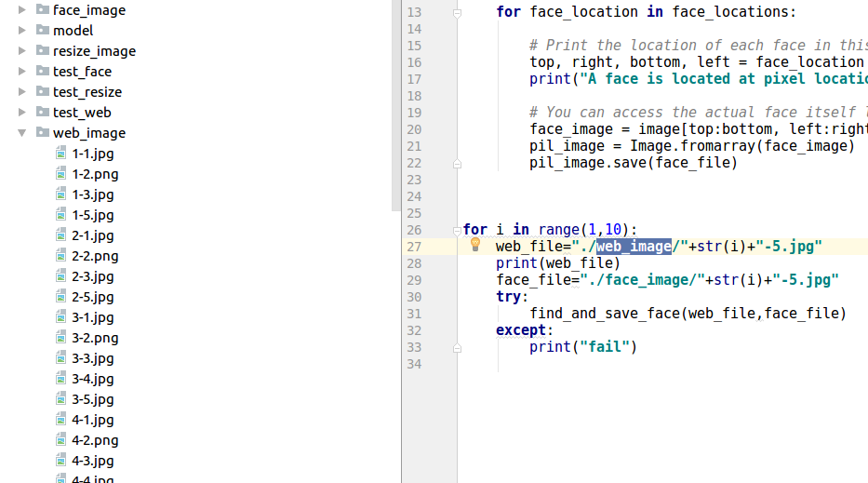The height and width of the screenshot is (483, 868).
Task: Select file name 3-3.jpg in tree
Action: pos(92,359)
